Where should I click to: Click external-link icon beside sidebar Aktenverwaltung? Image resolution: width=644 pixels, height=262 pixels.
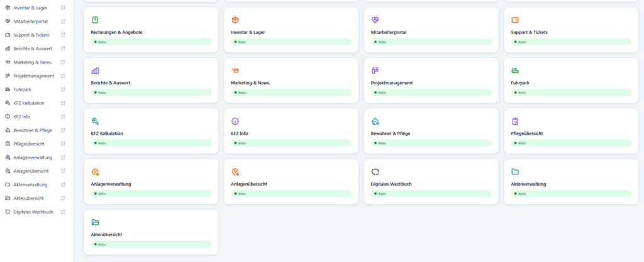pyautogui.click(x=63, y=185)
